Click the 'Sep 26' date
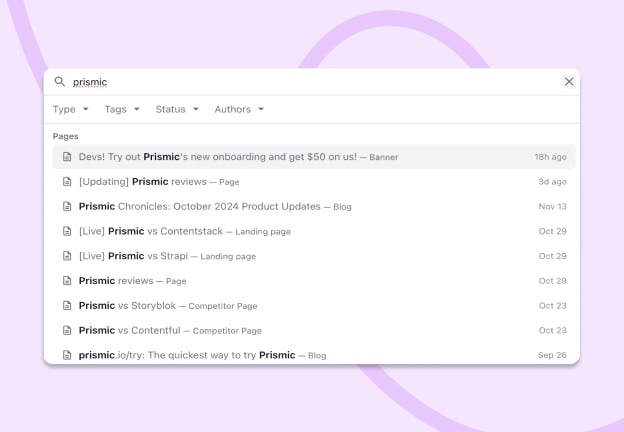 click(x=552, y=355)
